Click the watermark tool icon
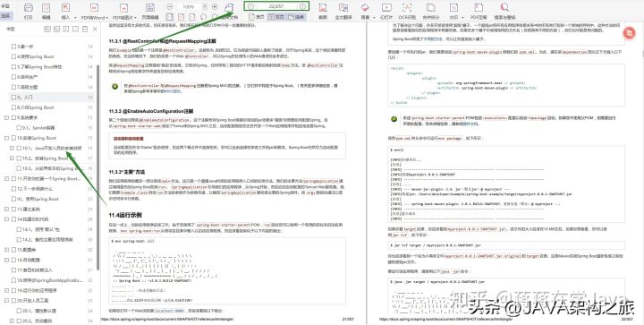Screen dimensions: 644x325 pyautogui.click(x=453, y=8)
